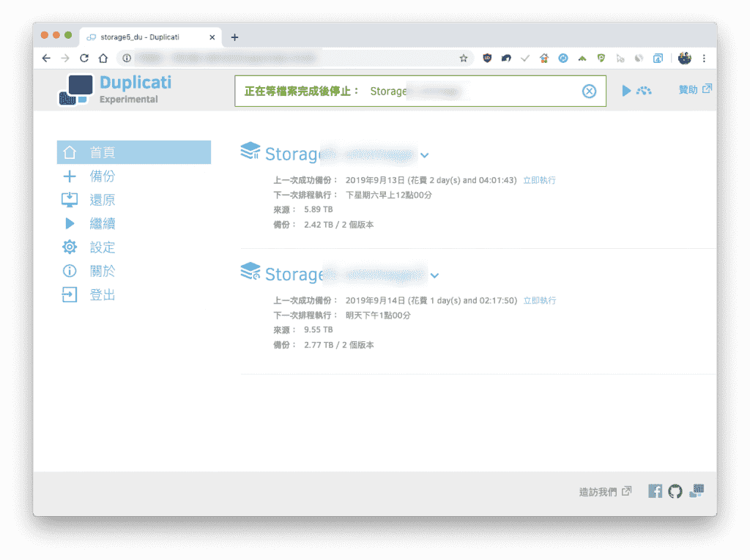Viewport: 750px width, 560px height.
Task: Cancel the running task with the X circle
Action: point(590,91)
